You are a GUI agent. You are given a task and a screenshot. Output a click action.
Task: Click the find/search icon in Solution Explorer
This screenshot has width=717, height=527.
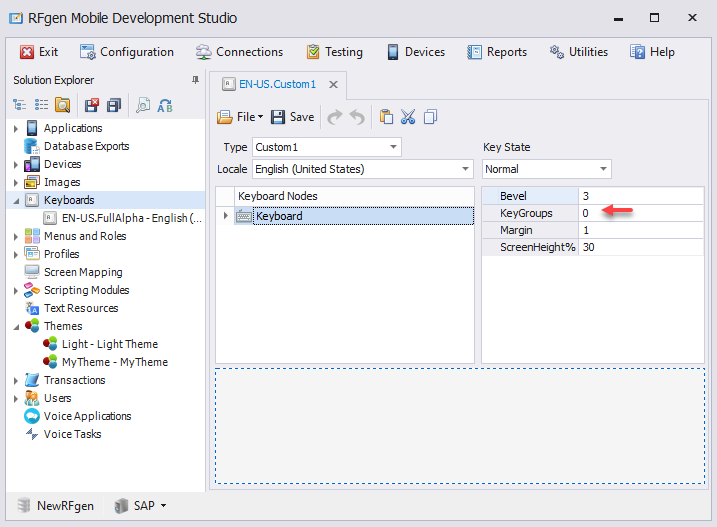(143, 104)
